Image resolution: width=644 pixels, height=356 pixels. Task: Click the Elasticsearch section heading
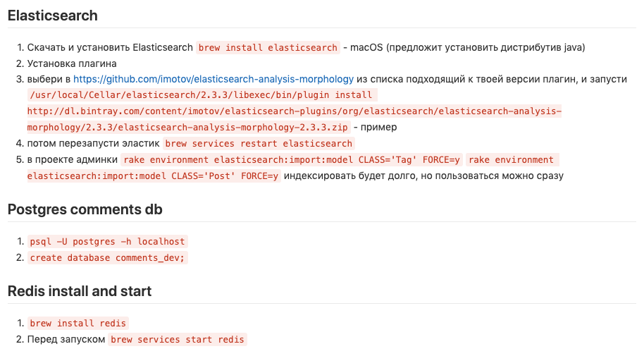(53, 16)
